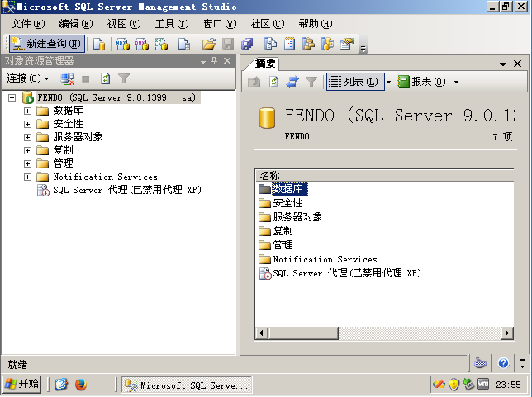This screenshot has height=397, width=532.
Task: Click the Refresh icon in Summary toolbar
Action: click(x=273, y=82)
